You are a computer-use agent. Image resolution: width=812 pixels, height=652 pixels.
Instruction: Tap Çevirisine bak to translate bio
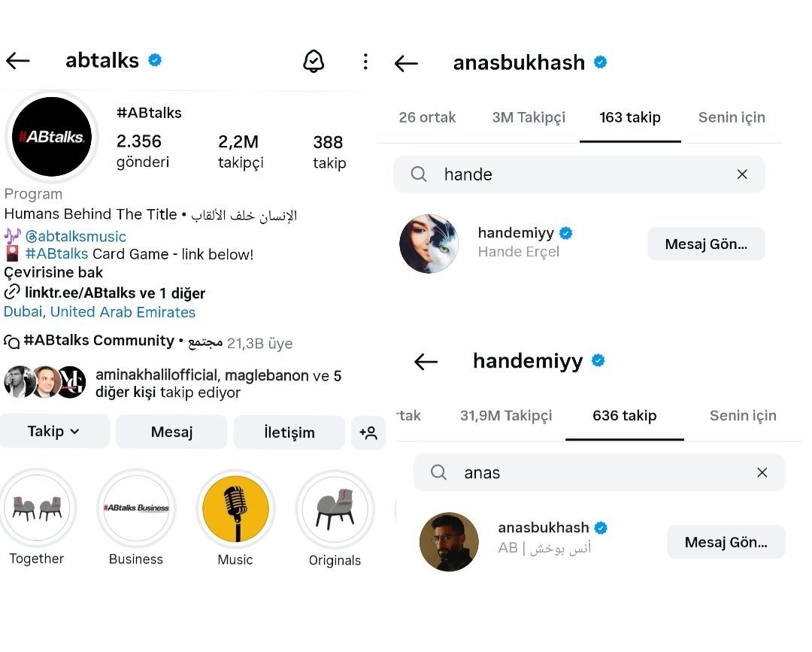[x=54, y=272]
